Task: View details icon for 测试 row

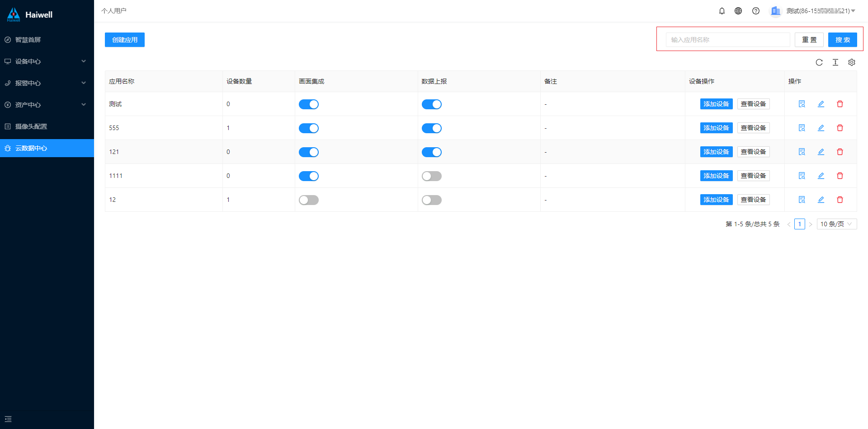Action: tap(802, 104)
